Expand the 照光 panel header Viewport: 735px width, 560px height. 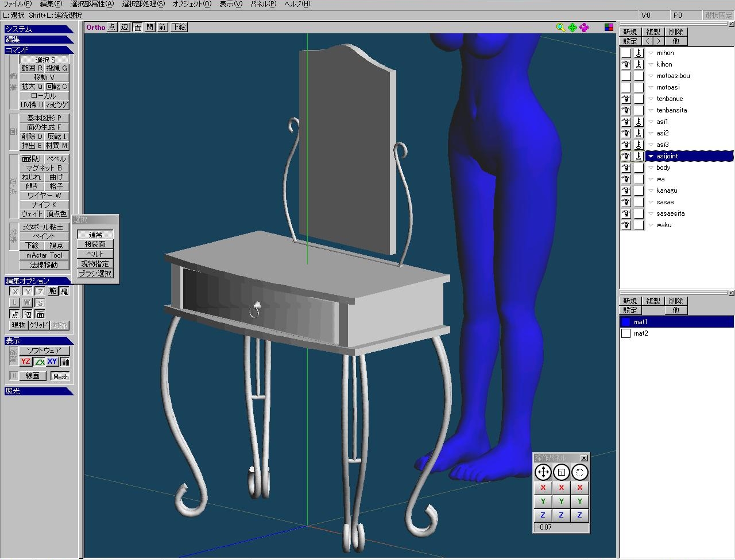coord(38,391)
